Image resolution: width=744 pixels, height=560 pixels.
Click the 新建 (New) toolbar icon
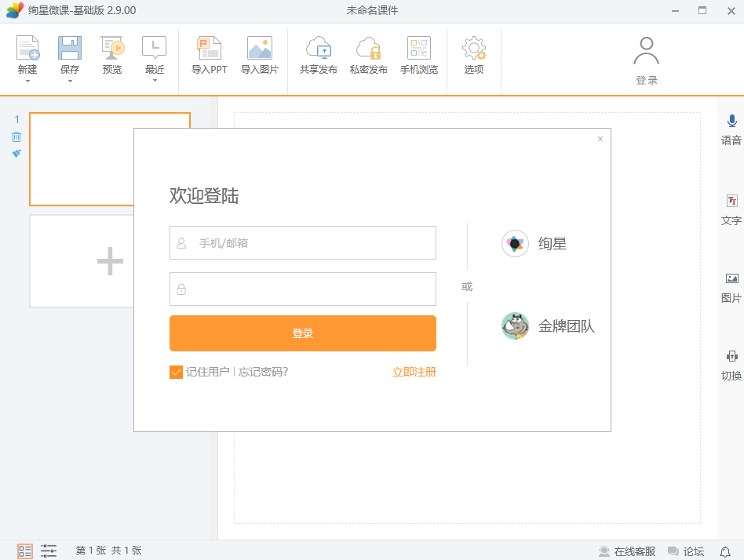(27, 48)
